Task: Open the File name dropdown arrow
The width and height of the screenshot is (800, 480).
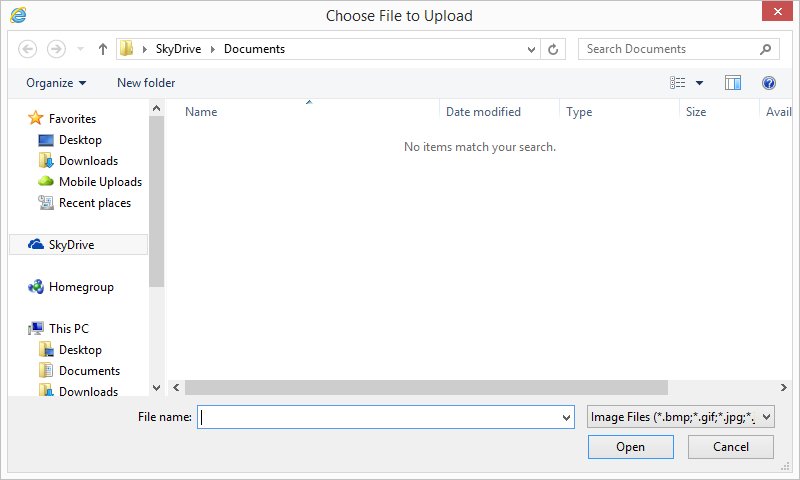Action: coord(566,418)
